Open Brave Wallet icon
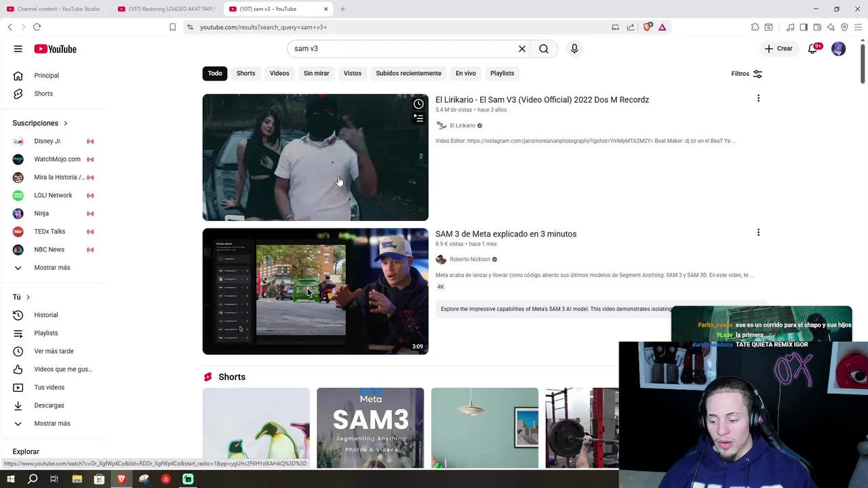The width and height of the screenshot is (868, 488). [817, 27]
